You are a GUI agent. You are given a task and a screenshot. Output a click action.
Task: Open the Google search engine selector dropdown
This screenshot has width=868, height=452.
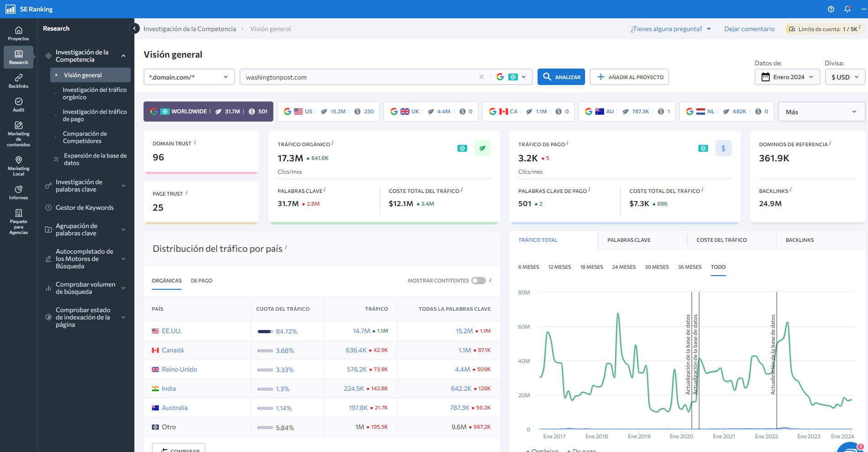pos(511,77)
